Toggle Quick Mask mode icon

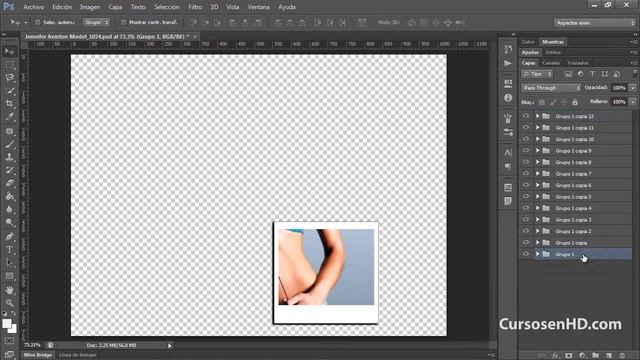point(9,341)
